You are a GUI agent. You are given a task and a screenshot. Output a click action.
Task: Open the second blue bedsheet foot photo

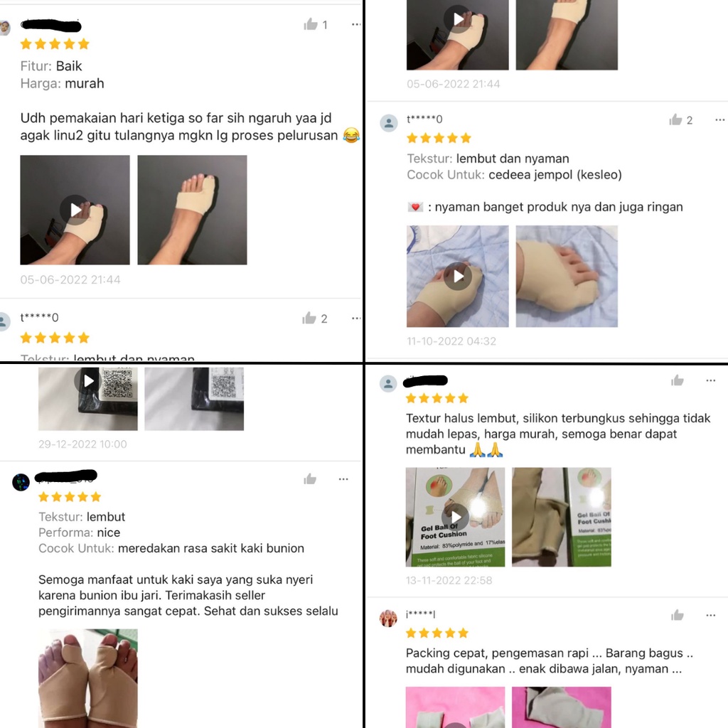click(x=567, y=277)
